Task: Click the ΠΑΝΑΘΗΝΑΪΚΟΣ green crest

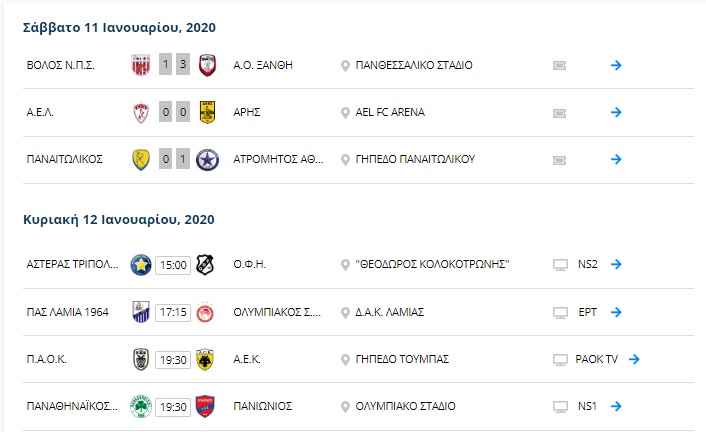Action: point(140,406)
